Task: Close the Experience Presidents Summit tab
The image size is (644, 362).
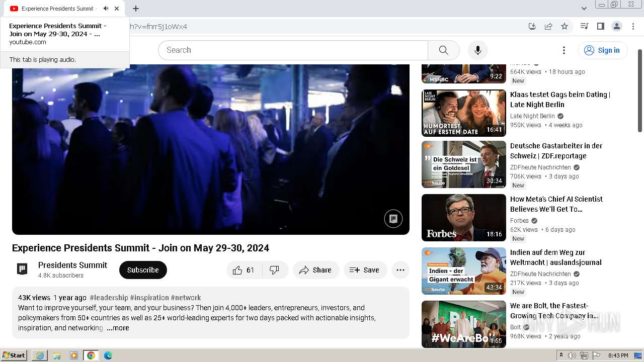Action: point(117,9)
